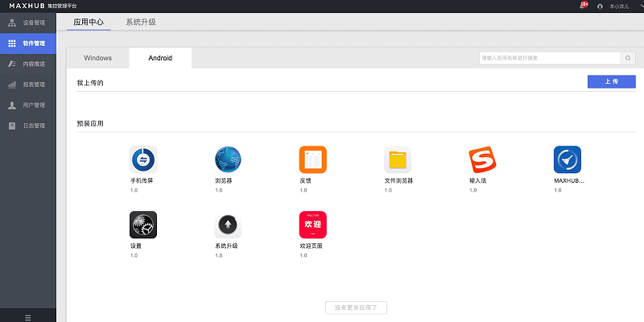Click the 浏览器 globe app icon
The height and width of the screenshot is (322, 644).
click(x=228, y=159)
